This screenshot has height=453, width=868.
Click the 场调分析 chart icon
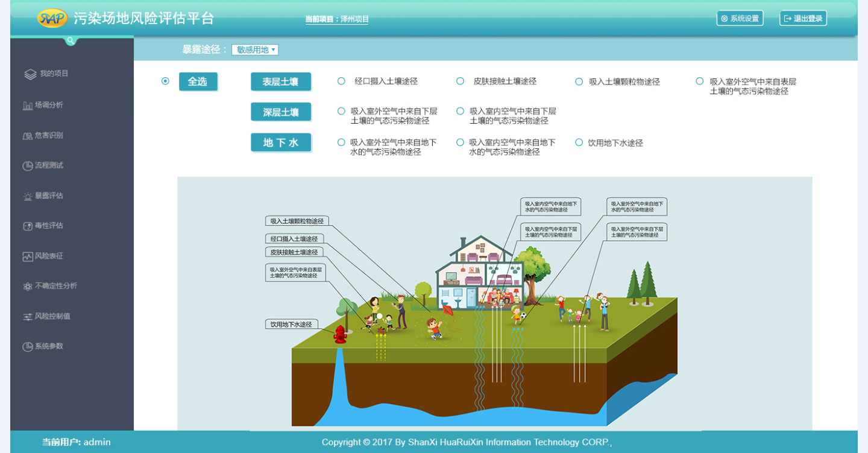coord(28,106)
